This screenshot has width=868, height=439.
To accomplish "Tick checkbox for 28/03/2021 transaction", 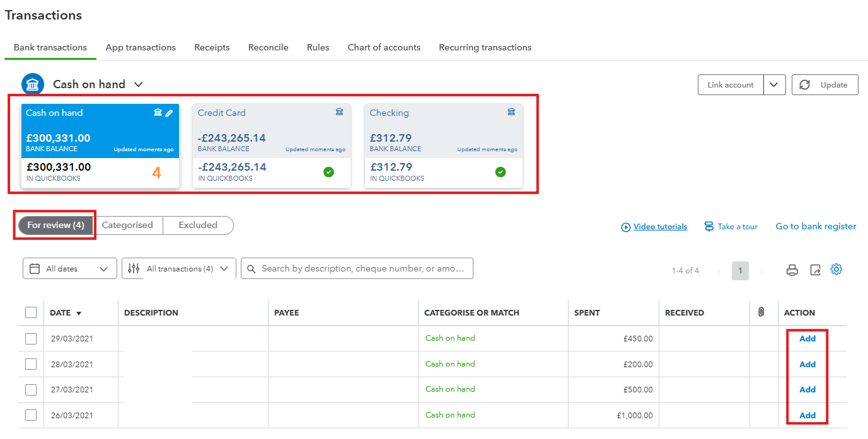I will click(31, 364).
